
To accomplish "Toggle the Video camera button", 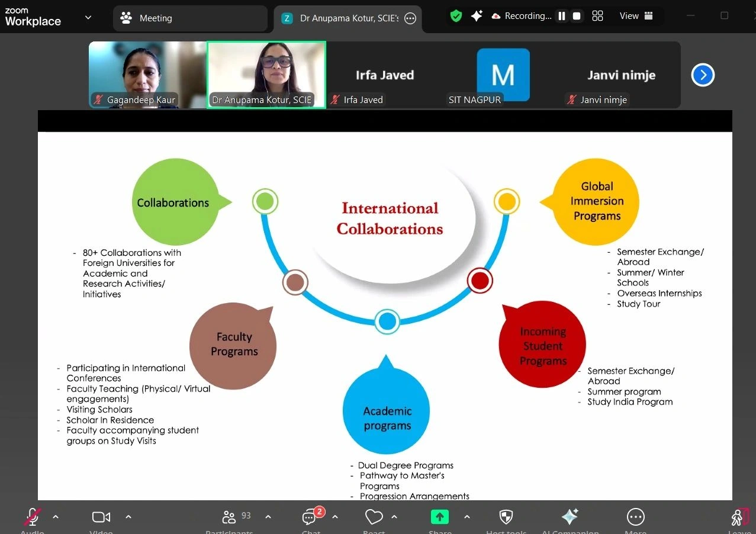I will point(101,517).
